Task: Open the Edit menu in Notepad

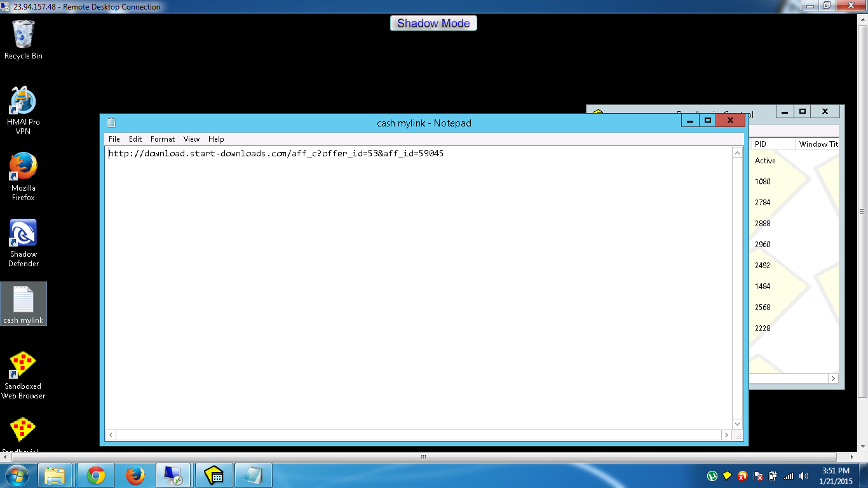Action: click(x=135, y=139)
